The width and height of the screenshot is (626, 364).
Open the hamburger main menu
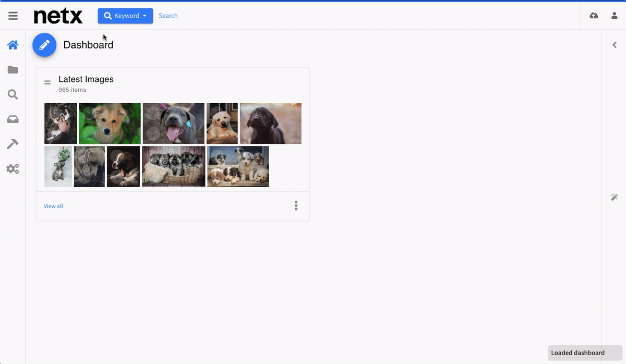[x=13, y=16]
